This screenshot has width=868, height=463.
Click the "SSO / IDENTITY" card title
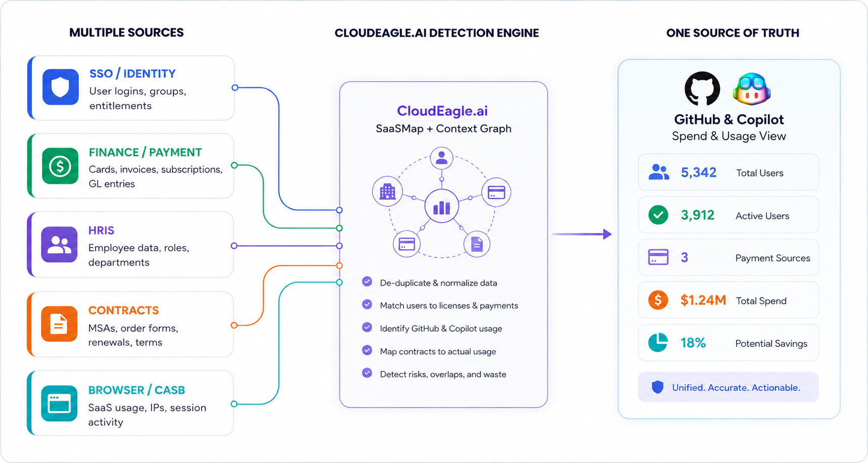pos(132,74)
